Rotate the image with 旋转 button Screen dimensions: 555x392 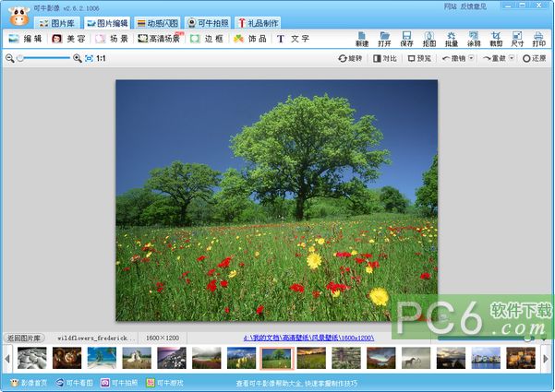(x=350, y=58)
